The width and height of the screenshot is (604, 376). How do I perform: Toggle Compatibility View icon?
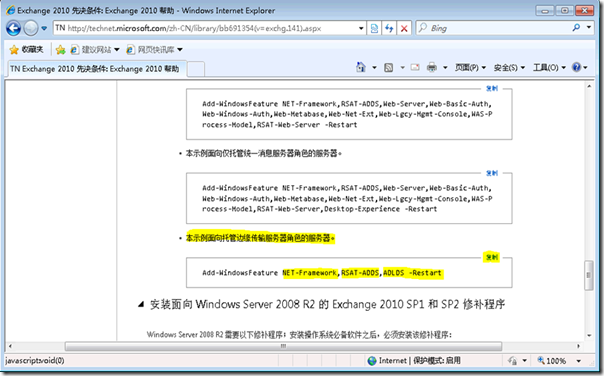pyautogui.click(x=374, y=28)
